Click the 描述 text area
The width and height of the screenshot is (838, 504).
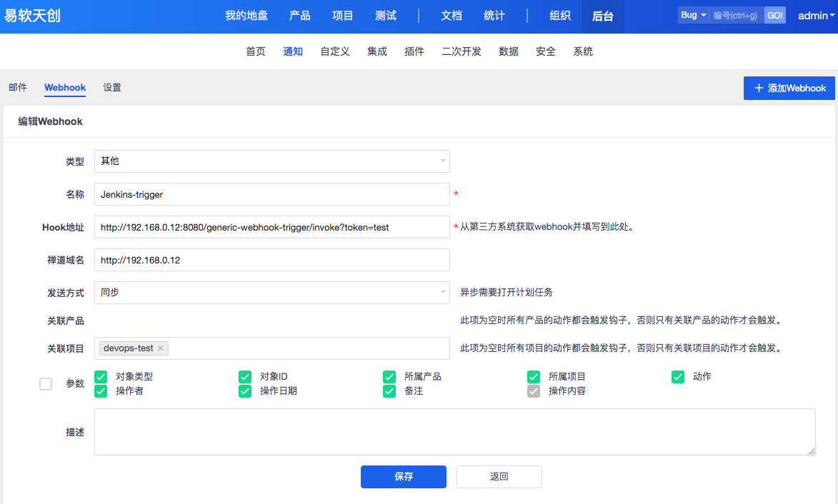[454, 432]
